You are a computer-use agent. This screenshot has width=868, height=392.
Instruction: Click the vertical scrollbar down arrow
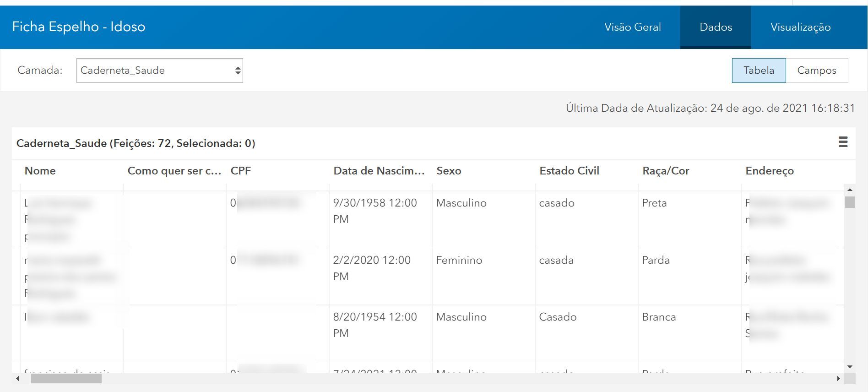pos(850,367)
